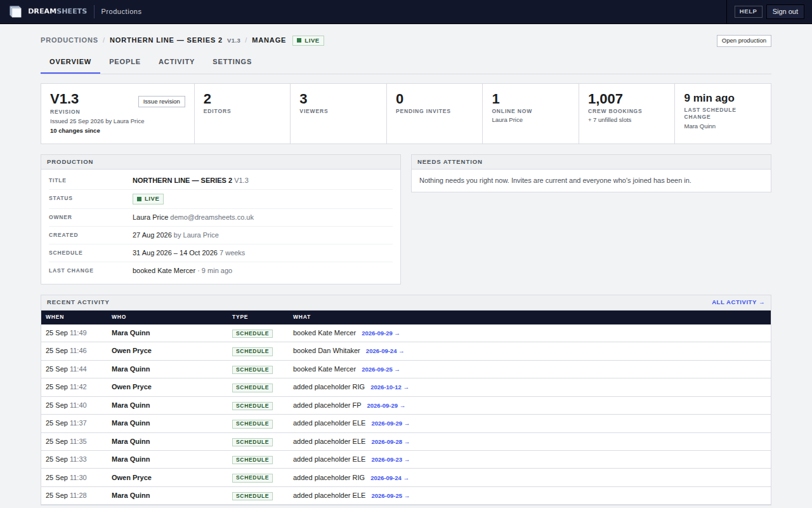Open 2026-09-24 link for booked Dan Whitaker
812x508 pixels.
pyautogui.click(x=385, y=351)
